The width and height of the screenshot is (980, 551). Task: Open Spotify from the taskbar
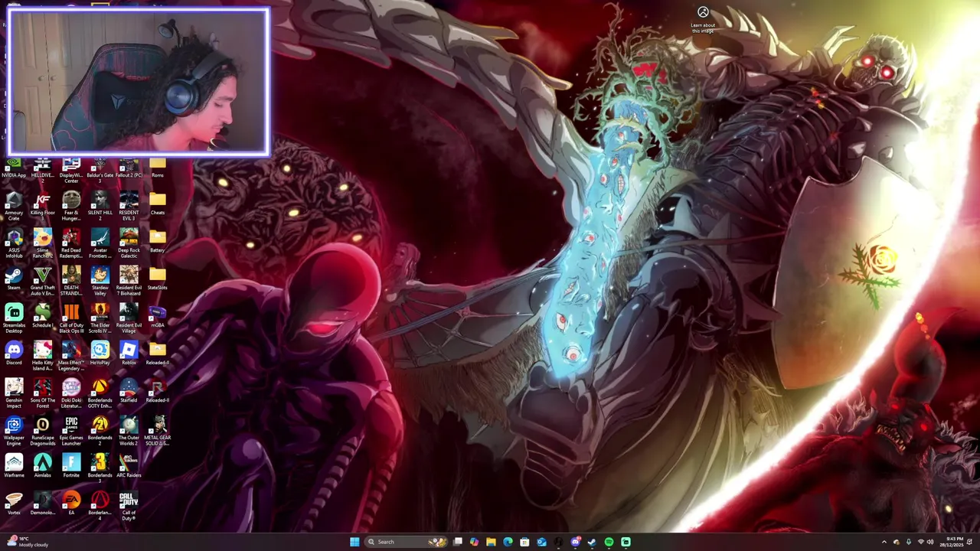click(609, 542)
